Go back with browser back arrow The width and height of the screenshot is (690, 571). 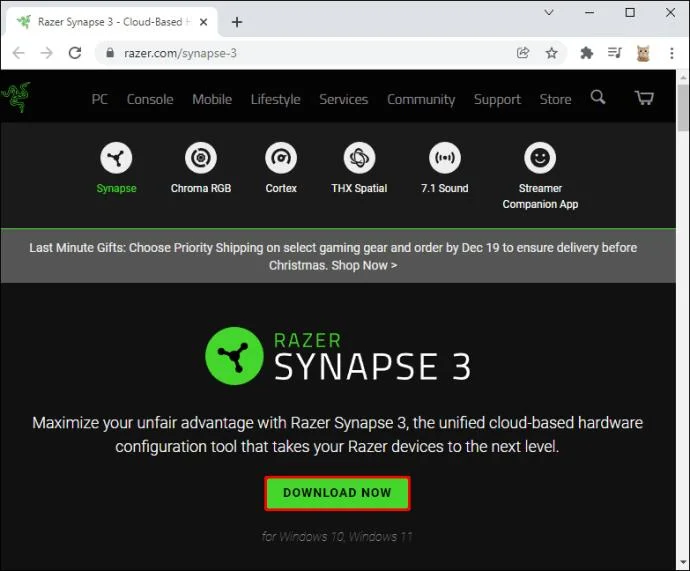(x=18, y=53)
